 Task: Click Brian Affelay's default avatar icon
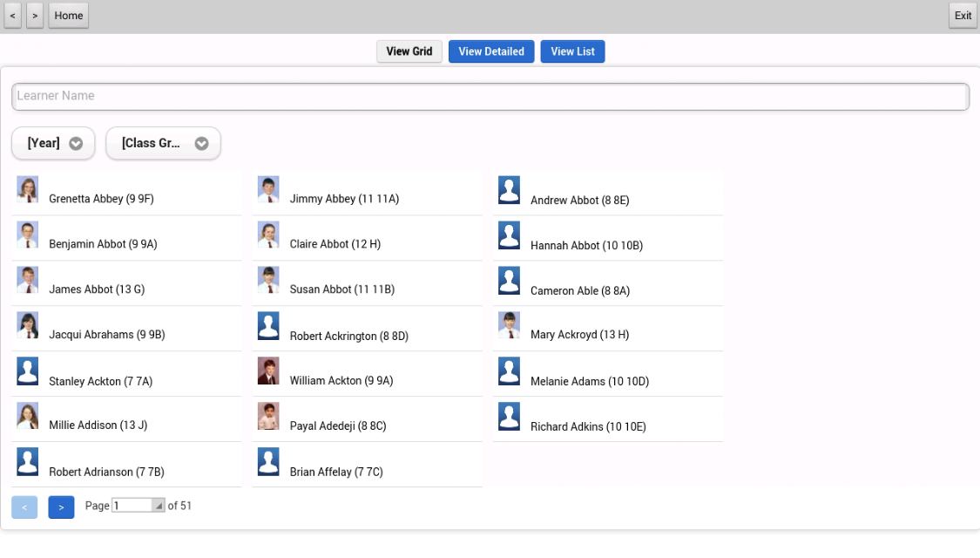coord(268,462)
